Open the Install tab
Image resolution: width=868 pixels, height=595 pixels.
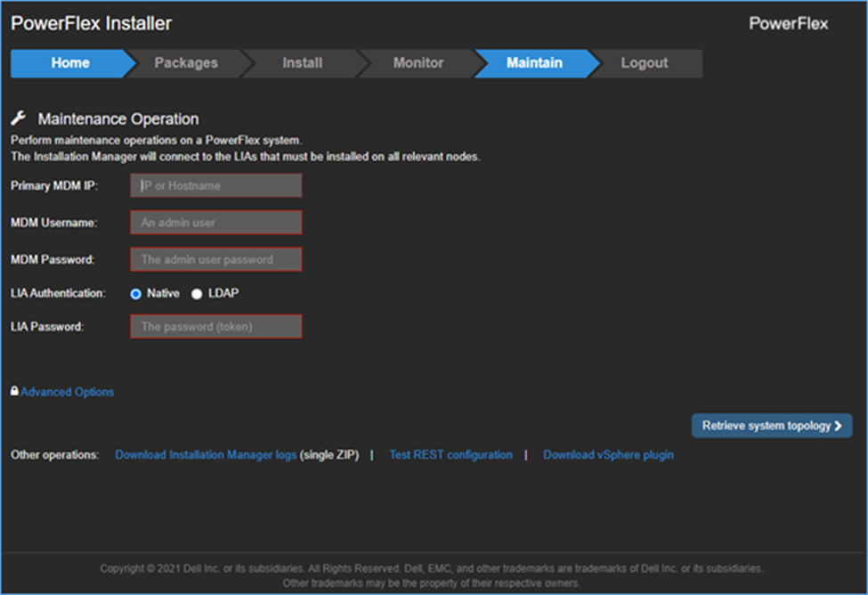click(x=302, y=63)
